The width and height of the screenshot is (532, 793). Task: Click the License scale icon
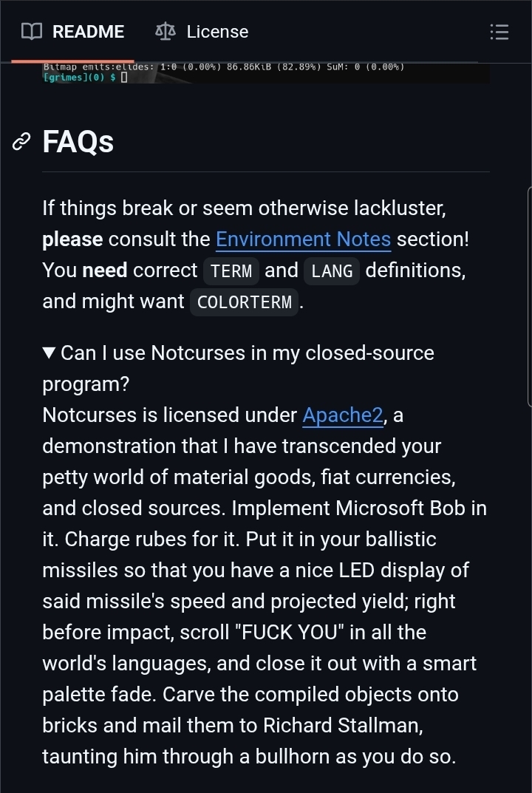click(x=166, y=32)
